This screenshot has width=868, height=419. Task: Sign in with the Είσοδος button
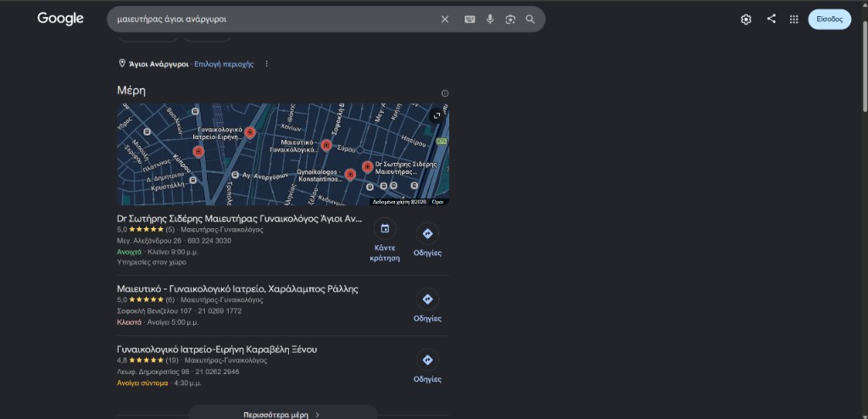tap(829, 20)
